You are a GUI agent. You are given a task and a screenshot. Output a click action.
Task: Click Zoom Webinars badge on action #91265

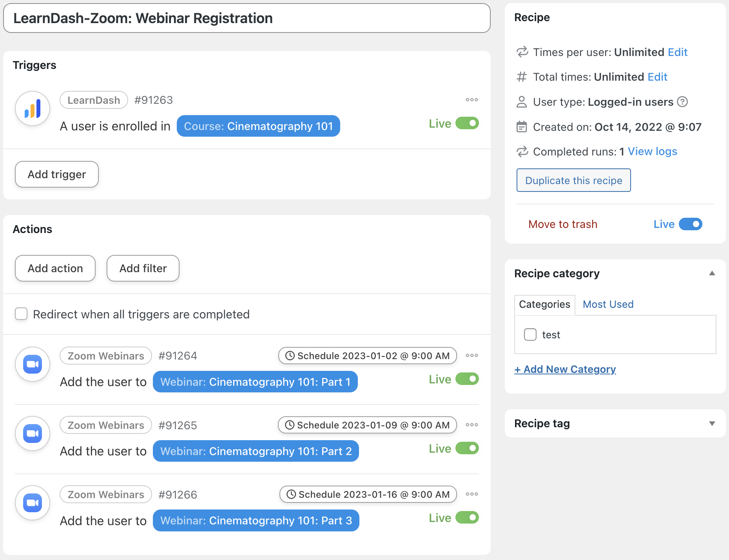click(106, 425)
